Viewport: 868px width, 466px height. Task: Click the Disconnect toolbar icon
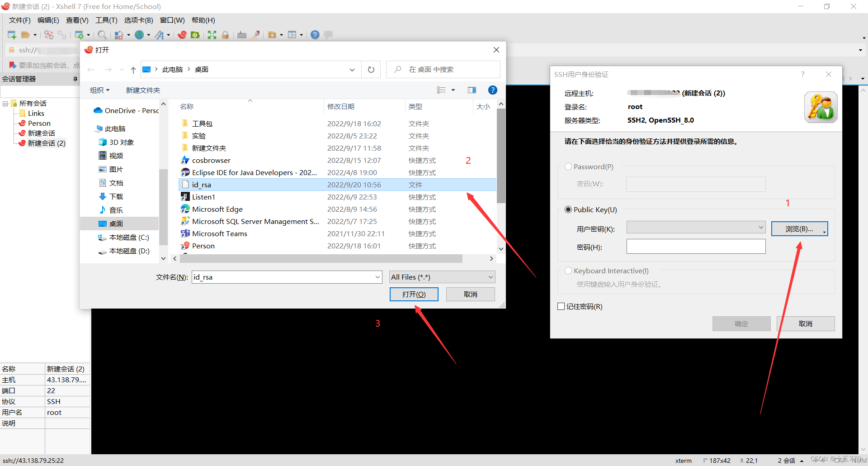click(62, 35)
